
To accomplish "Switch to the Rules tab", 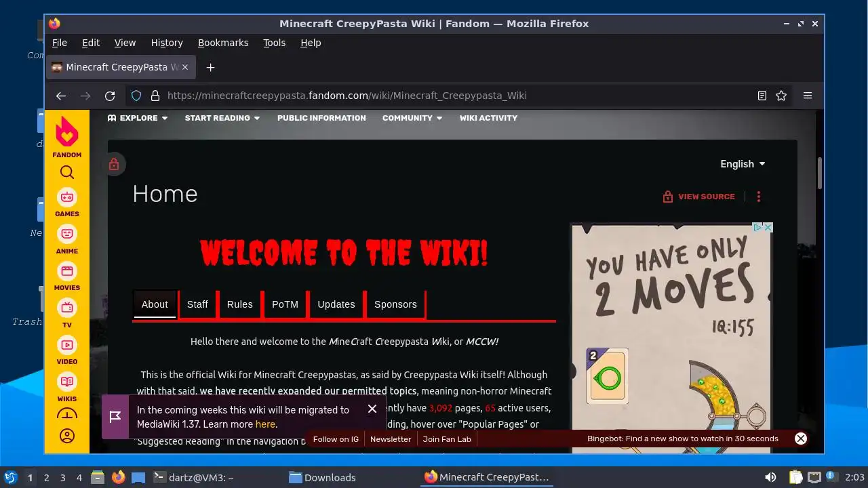I will click(x=239, y=304).
